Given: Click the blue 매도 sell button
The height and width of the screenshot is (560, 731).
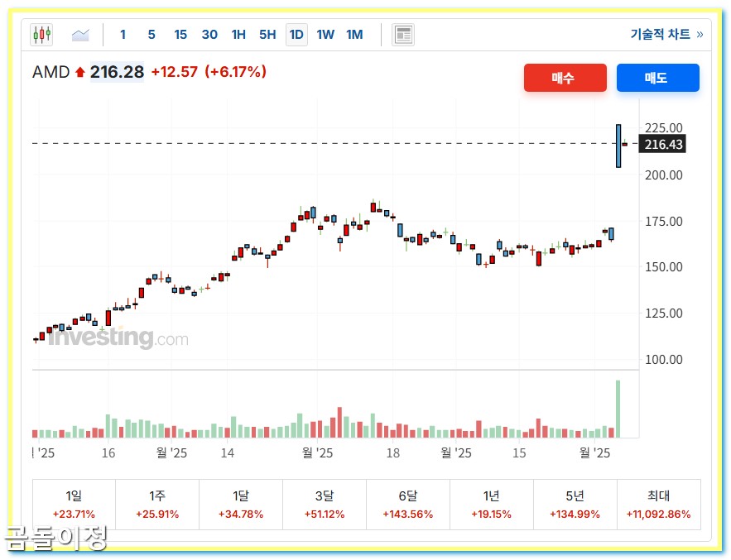Looking at the screenshot, I should (658, 78).
